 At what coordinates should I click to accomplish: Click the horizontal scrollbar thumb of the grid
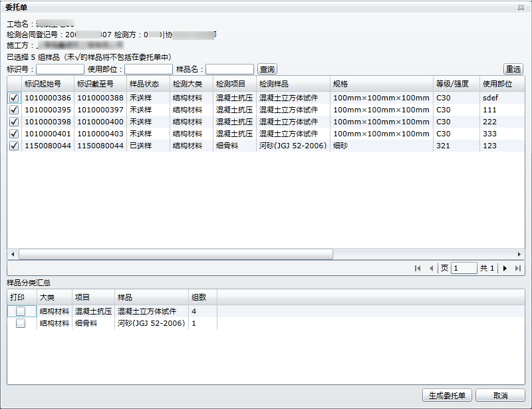tap(176, 254)
